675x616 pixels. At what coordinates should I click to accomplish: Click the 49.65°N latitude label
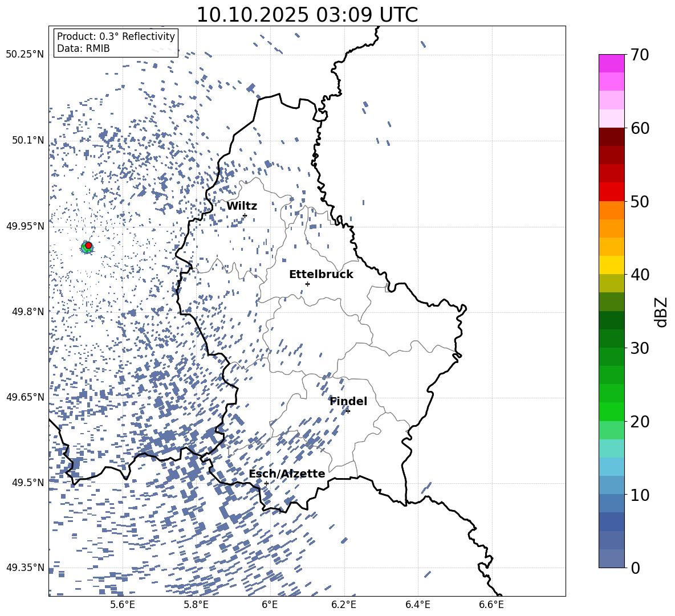click(25, 397)
